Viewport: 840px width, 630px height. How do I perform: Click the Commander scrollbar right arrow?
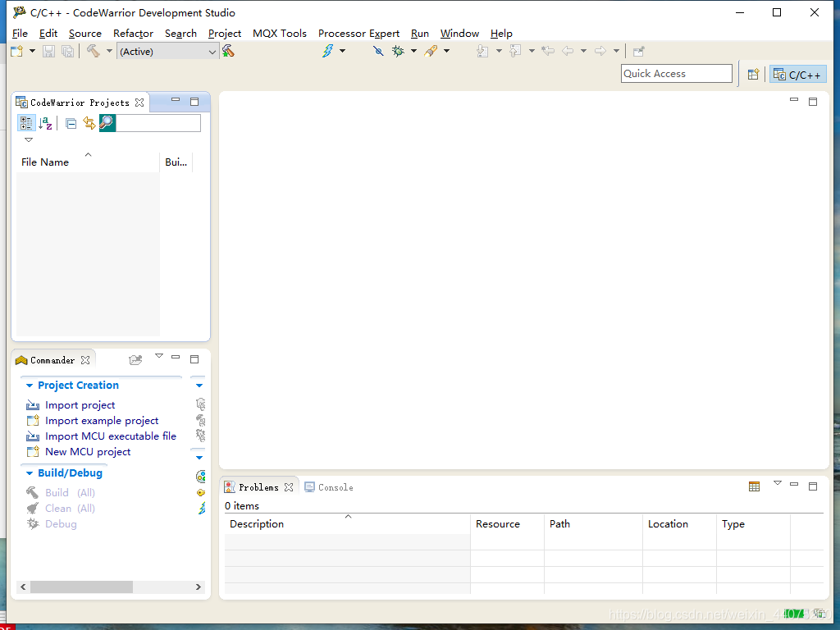point(199,587)
